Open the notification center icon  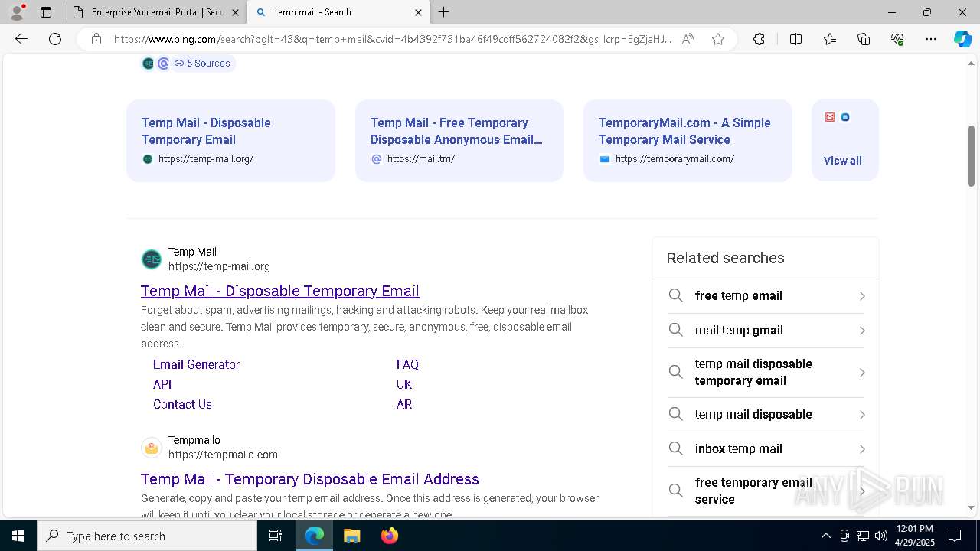pyautogui.click(x=955, y=536)
